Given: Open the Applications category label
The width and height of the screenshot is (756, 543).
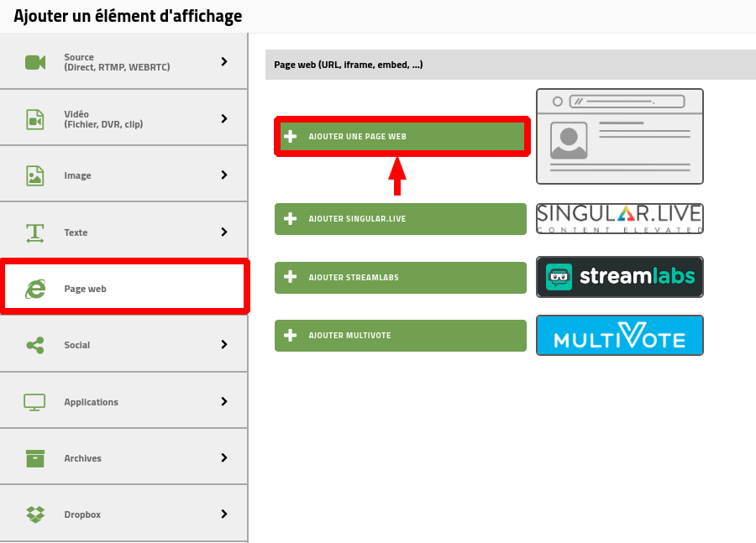Looking at the screenshot, I should pos(91,402).
